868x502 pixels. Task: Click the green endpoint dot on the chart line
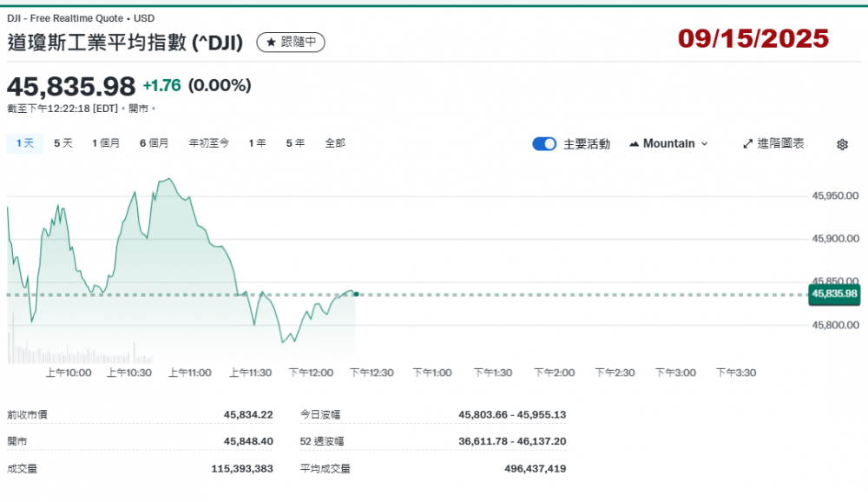click(x=356, y=294)
